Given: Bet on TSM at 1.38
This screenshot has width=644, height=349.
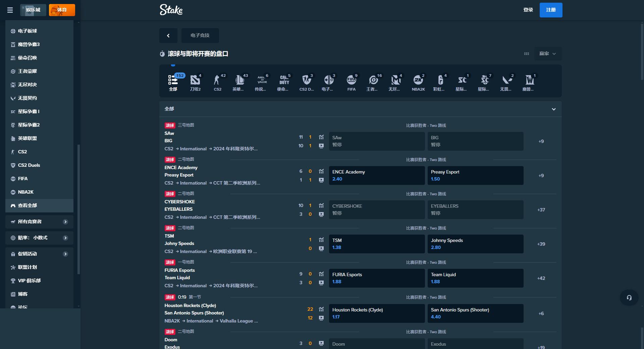Looking at the screenshot, I should click(377, 244).
